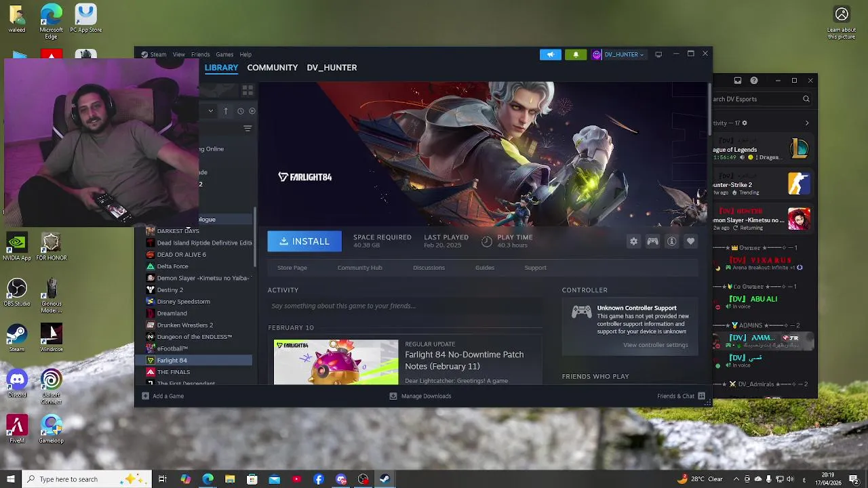Open League of Legends activity card in Discord

click(x=762, y=150)
